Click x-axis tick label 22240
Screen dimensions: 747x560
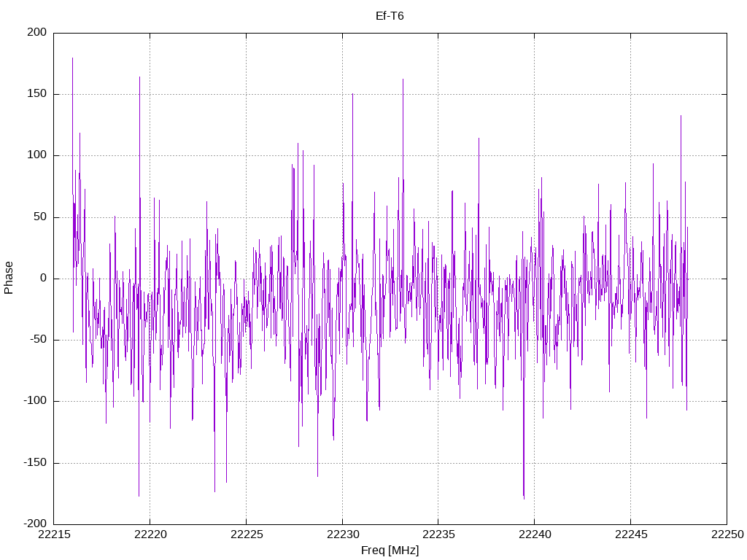[x=535, y=534]
